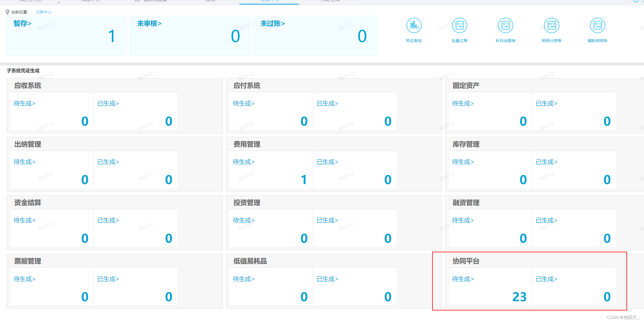Click the 投资管理 panel heading
This screenshot has width=644, height=322.
(247, 203)
